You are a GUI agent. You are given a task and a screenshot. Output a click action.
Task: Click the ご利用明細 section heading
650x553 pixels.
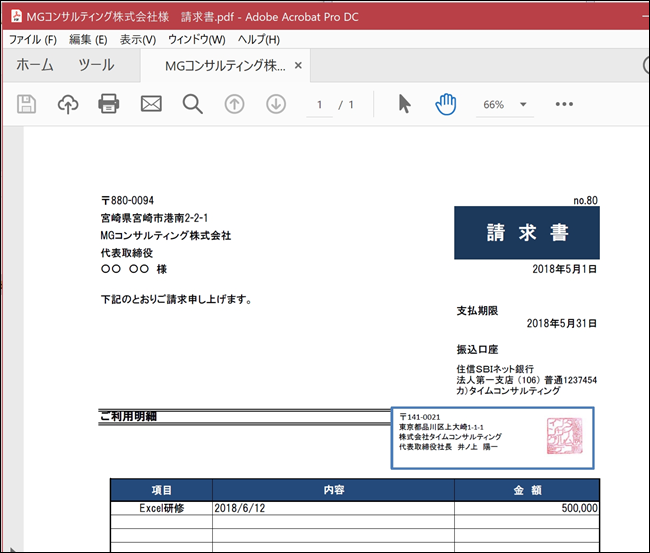[128, 416]
